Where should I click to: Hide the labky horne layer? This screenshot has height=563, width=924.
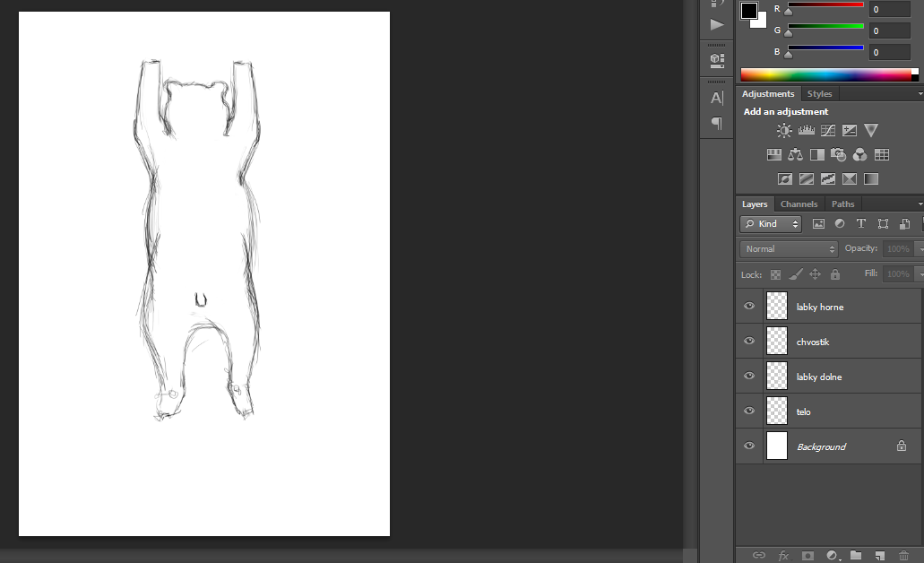click(749, 307)
